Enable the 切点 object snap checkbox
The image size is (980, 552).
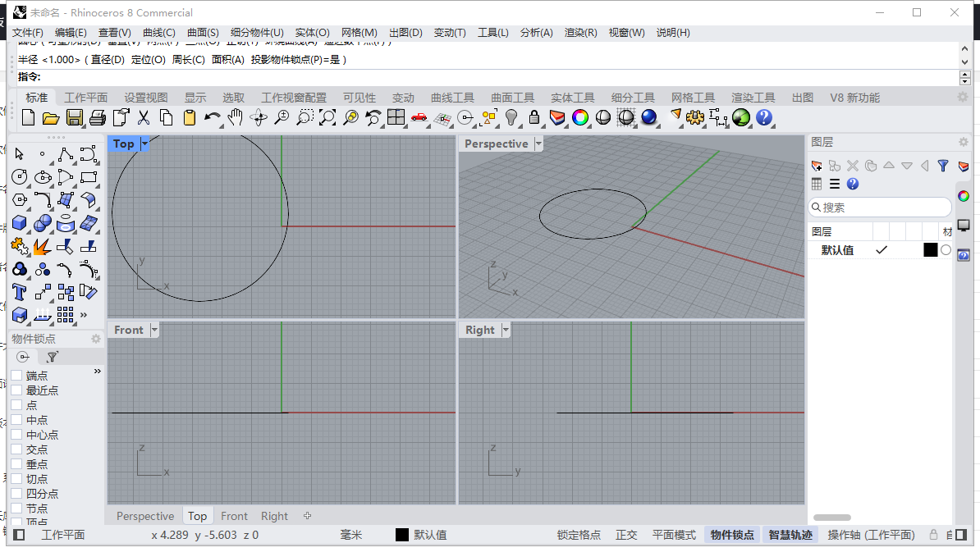point(17,479)
